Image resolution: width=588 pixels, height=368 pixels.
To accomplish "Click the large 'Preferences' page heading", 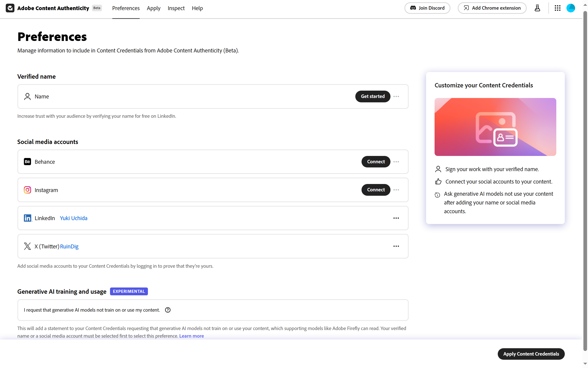I will 52,37.
